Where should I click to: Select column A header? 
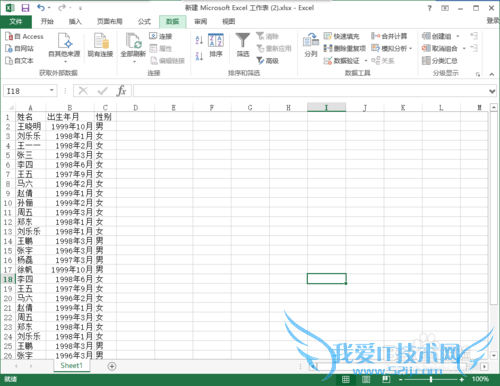[x=30, y=107]
